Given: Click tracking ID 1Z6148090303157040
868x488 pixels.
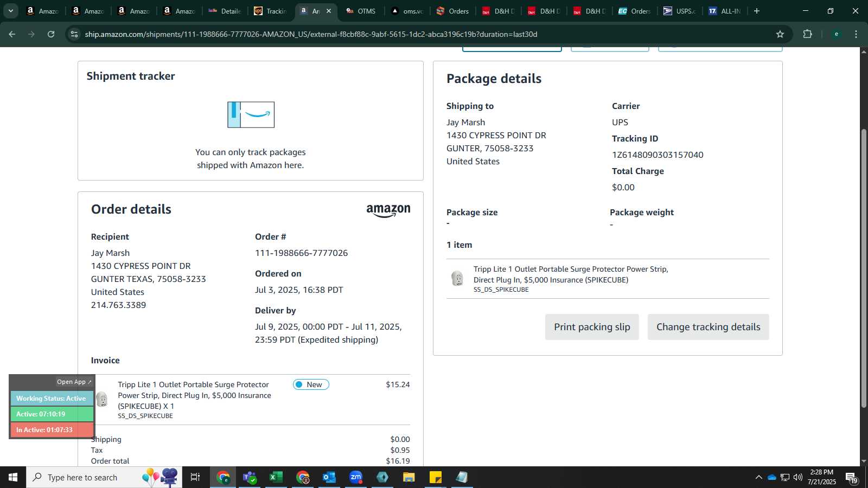Looking at the screenshot, I should pyautogui.click(x=658, y=155).
